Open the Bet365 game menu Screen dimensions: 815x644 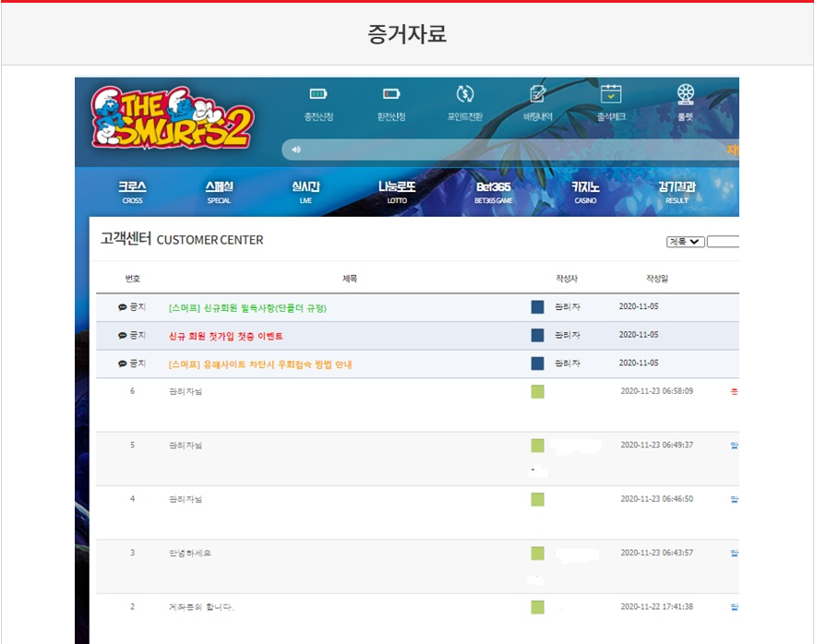point(493,191)
